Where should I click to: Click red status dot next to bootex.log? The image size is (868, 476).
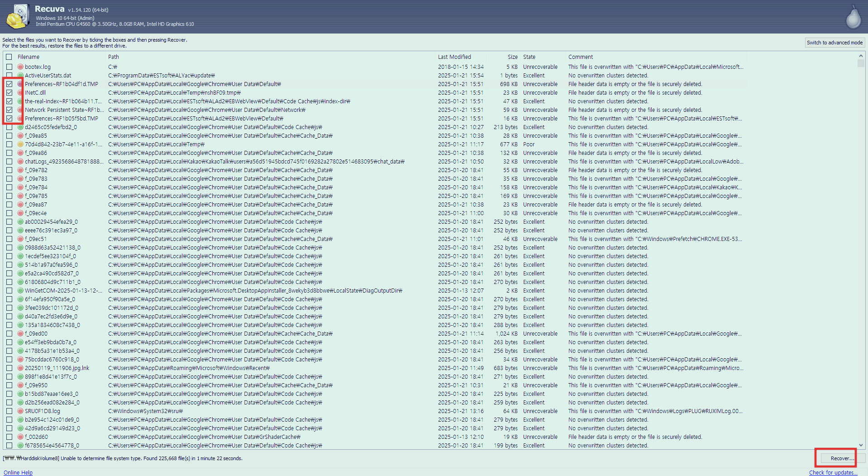[20, 67]
